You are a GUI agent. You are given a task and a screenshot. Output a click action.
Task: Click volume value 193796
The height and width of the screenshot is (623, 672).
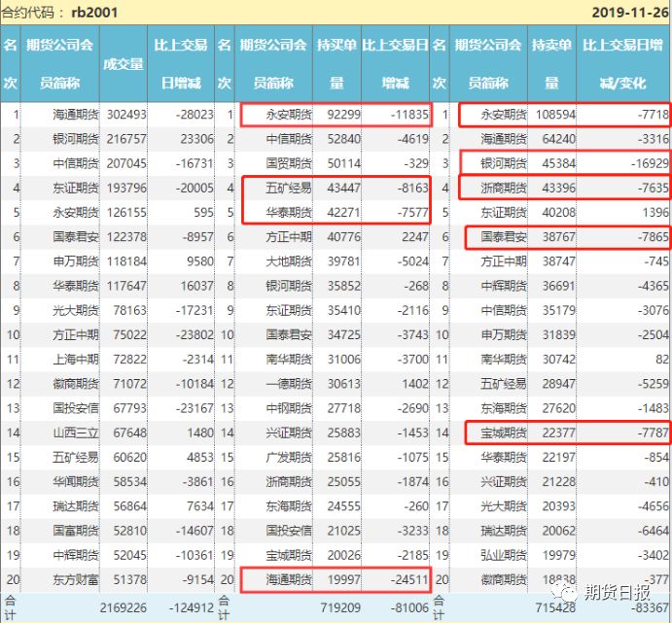tap(126, 188)
